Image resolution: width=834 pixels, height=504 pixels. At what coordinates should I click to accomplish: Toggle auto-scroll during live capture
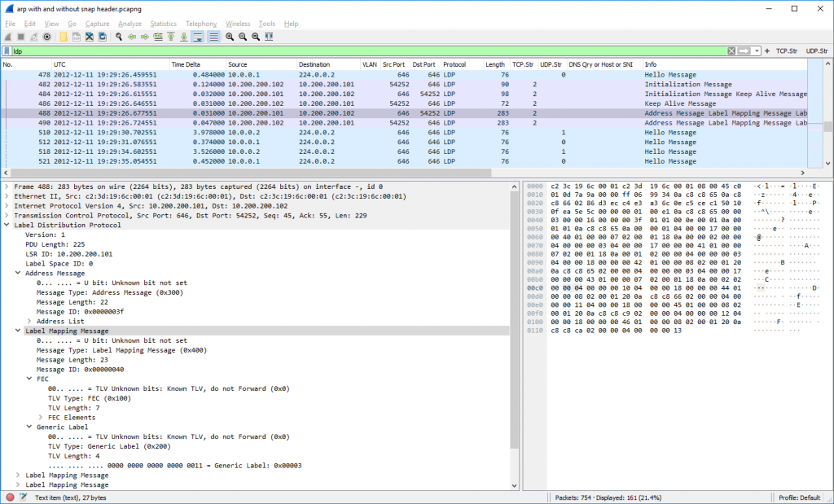199,37
